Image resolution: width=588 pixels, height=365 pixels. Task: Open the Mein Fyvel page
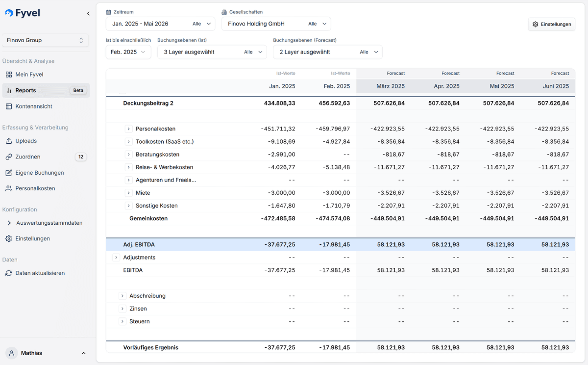(46, 75)
